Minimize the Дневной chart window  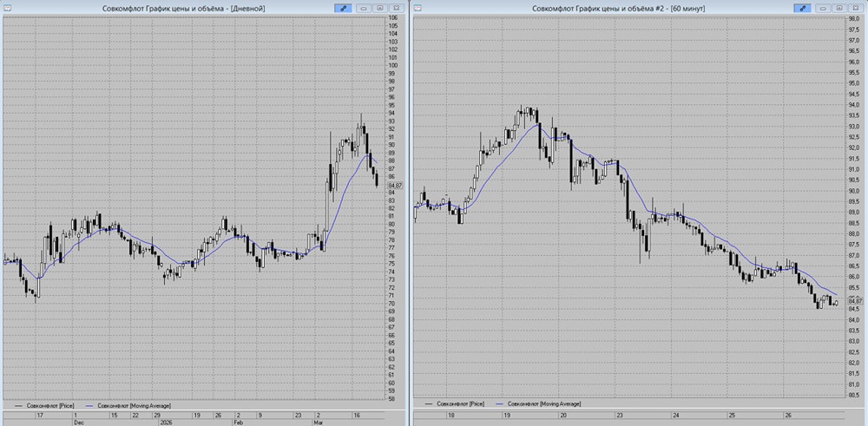tap(364, 9)
